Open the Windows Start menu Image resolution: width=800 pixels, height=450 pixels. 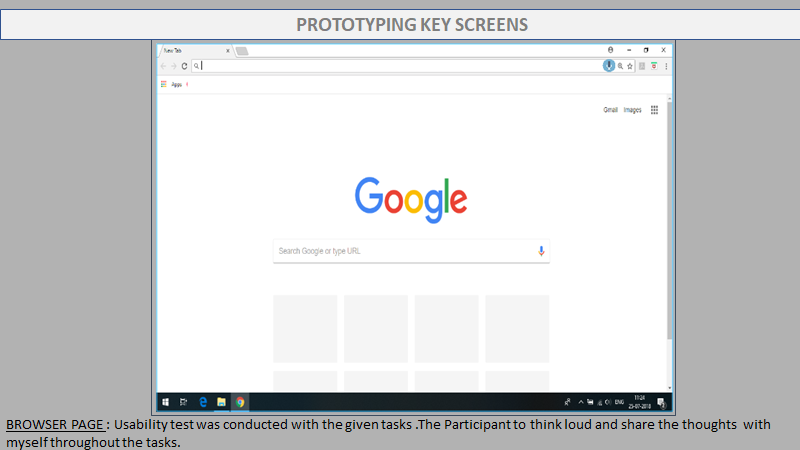tap(163, 402)
